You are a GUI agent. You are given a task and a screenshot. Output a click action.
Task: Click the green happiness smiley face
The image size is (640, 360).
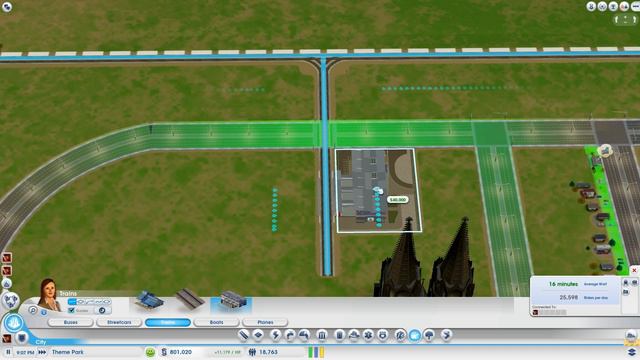[x=150, y=352]
